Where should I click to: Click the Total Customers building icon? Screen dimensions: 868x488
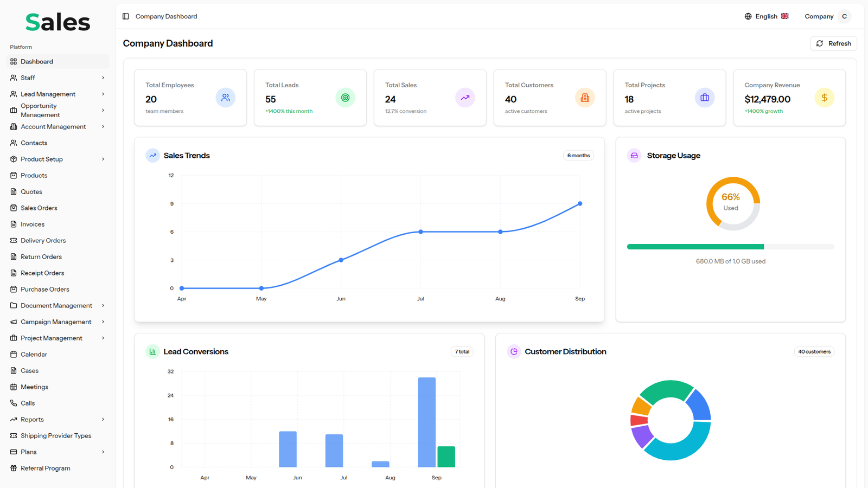tap(585, 98)
